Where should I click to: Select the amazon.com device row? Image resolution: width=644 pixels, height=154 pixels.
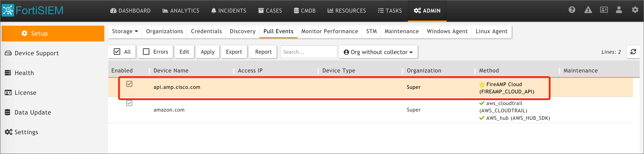(x=169, y=110)
